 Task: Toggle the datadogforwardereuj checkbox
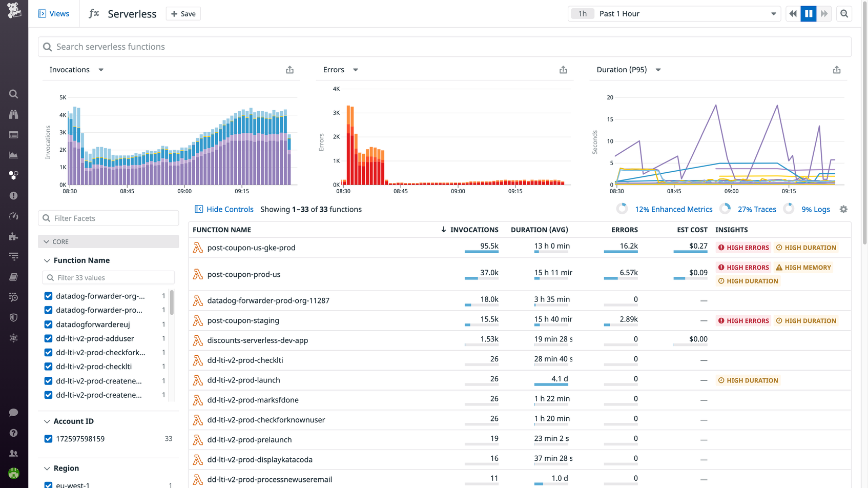tap(48, 324)
